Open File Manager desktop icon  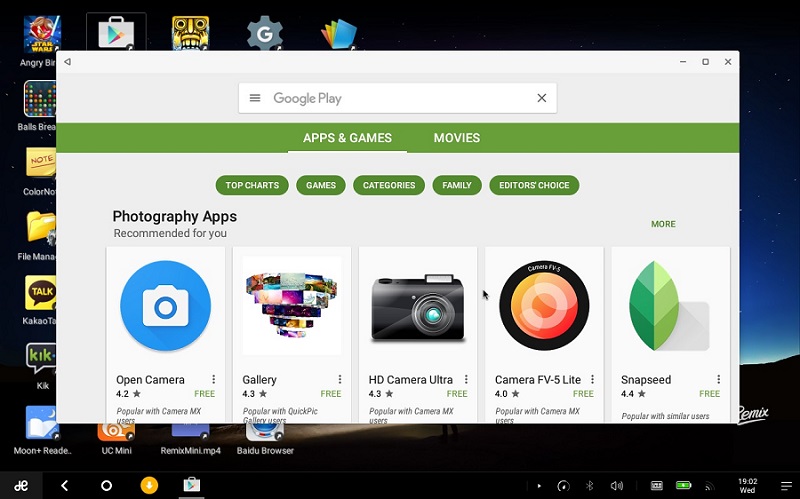(x=41, y=228)
